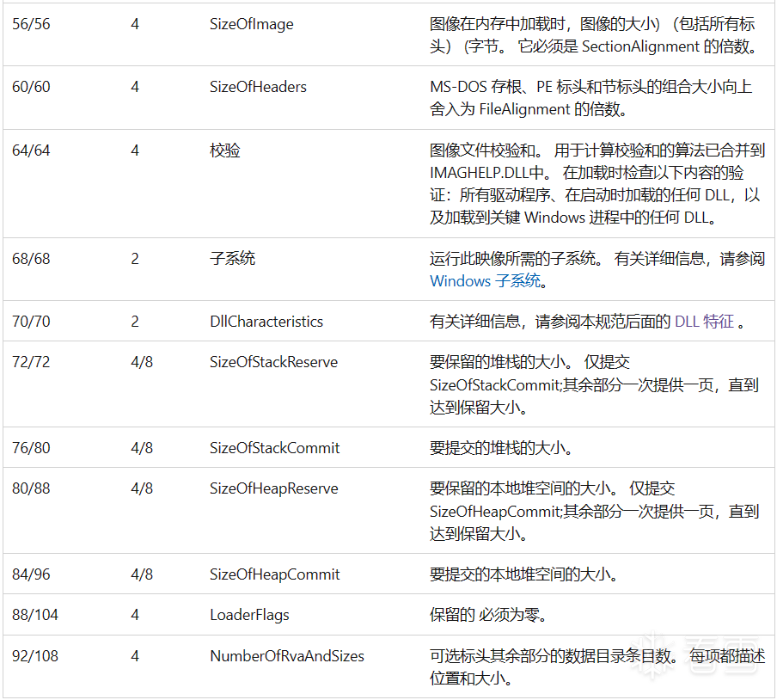Viewport: 777px width, 700px height.
Task: Click the size 2 in DllCharacteristics row
Action: [135, 322]
